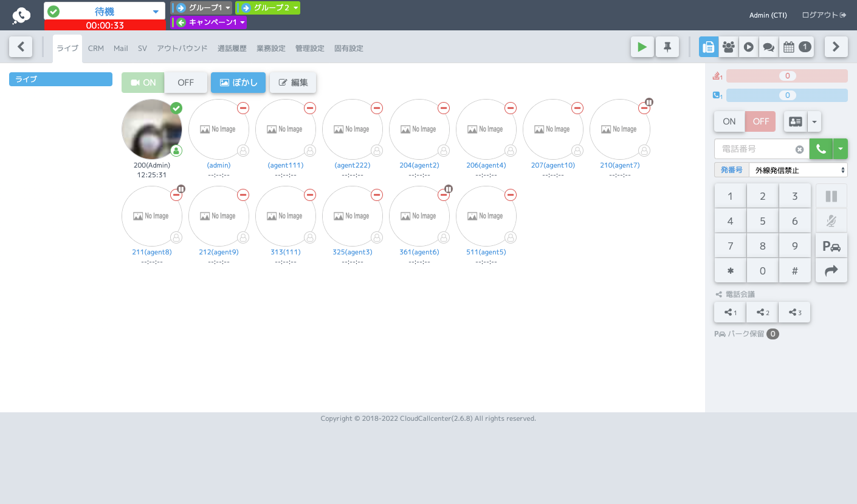Open the 外線発信禁止 caller number select
Viewport: 857px width, 504px height.
[798, 170]
